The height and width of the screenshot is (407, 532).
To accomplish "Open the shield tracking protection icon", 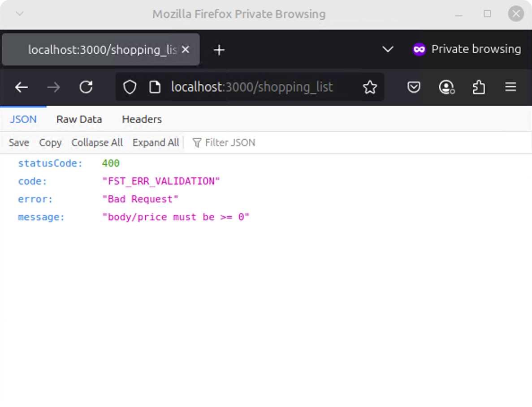I will [x=130, y=87].
